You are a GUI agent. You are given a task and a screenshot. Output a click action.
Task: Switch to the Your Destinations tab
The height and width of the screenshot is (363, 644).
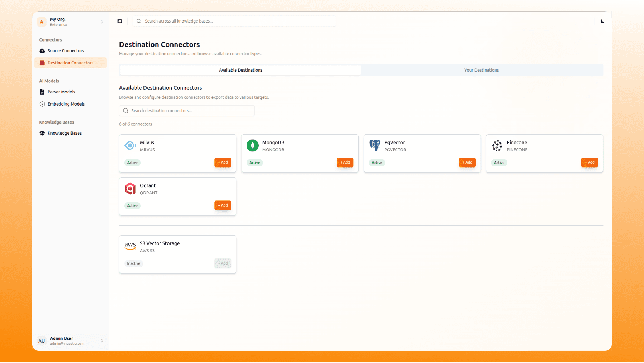click(x=481, y=70)
